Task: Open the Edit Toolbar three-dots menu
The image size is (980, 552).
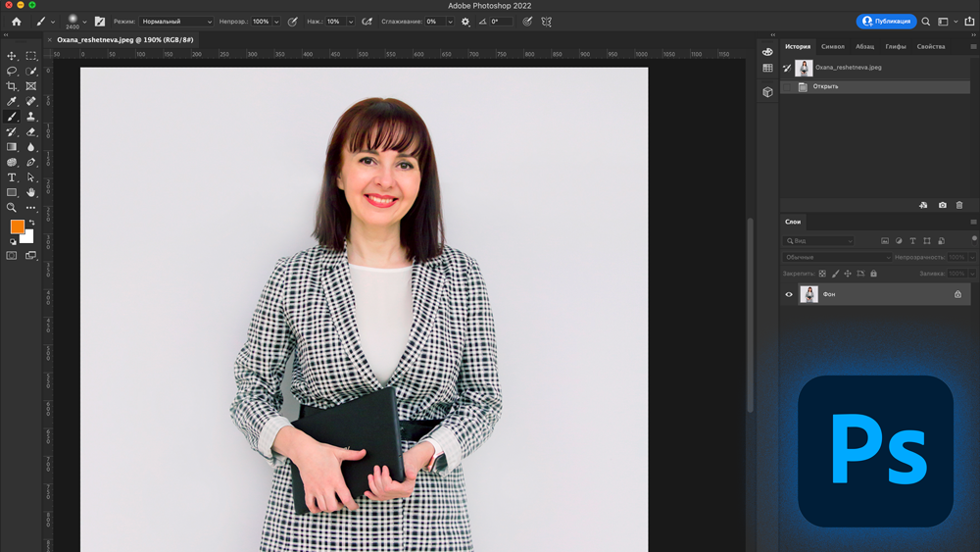Action: point(30,208)
